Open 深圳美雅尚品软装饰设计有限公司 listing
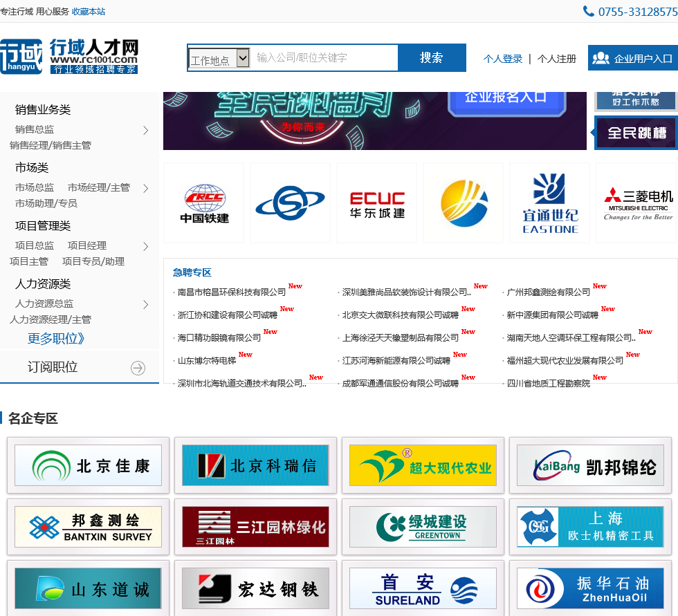This screenshot has width=678, height=616. pos(407,292)
